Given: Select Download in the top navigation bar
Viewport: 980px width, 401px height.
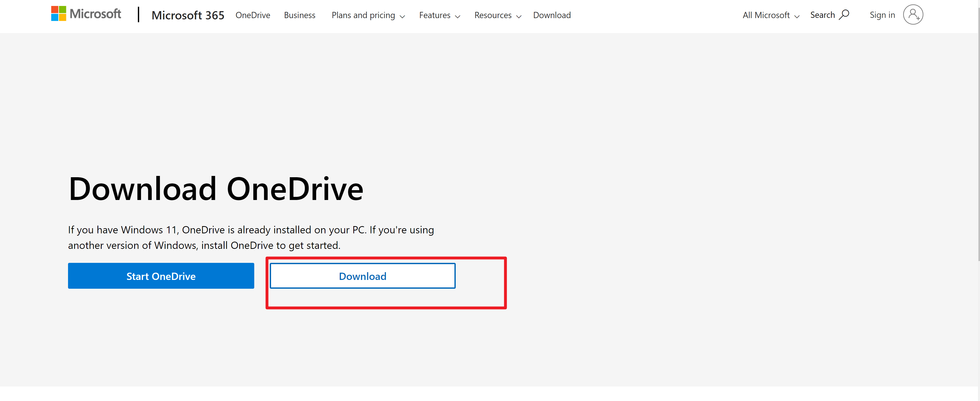Looking at the screenshot, I should click(x=552, y=15).
